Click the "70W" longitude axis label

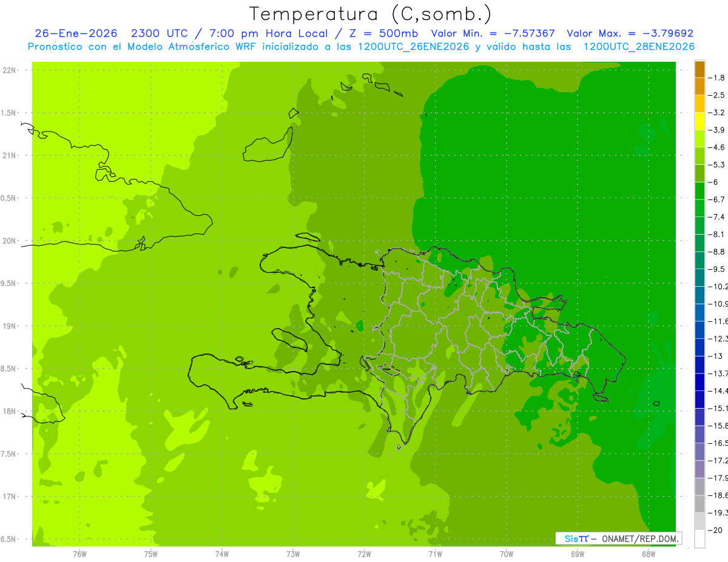[507, 554]
